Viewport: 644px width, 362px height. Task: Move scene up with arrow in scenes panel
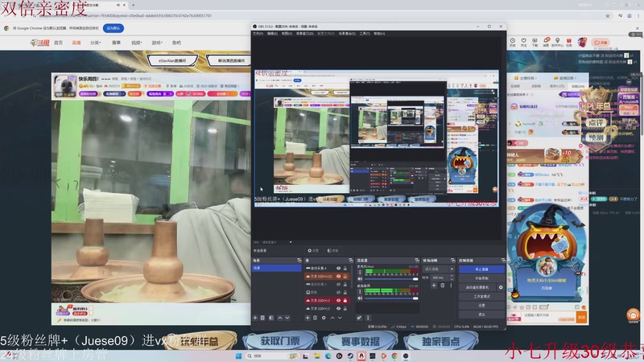tap(280, 318)
